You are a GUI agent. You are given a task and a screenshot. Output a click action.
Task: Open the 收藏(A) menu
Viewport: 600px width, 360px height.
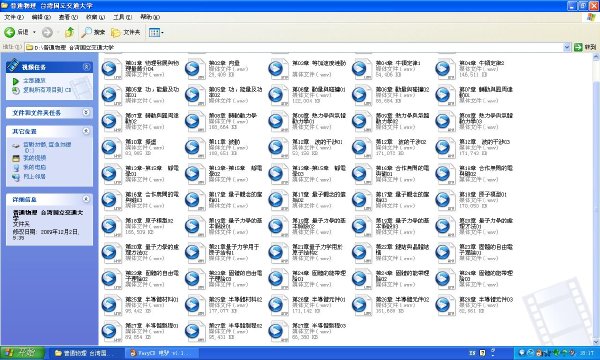(95, 17)
